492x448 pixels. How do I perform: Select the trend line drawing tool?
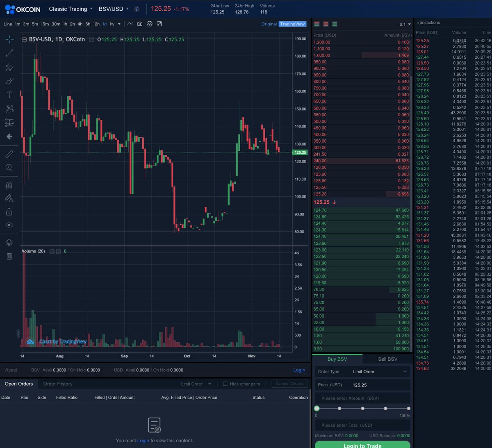pyautogui.click(x=9, y=53)
